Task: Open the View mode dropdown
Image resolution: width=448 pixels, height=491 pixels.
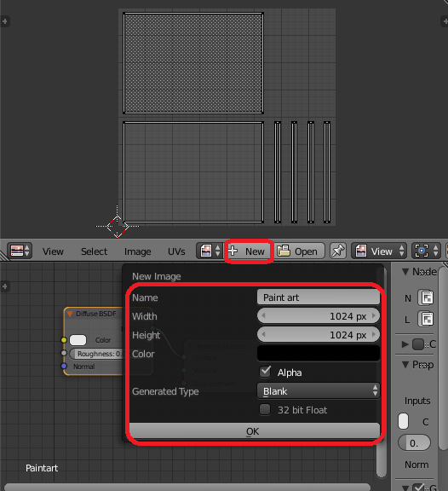Action: coord(379,251)
